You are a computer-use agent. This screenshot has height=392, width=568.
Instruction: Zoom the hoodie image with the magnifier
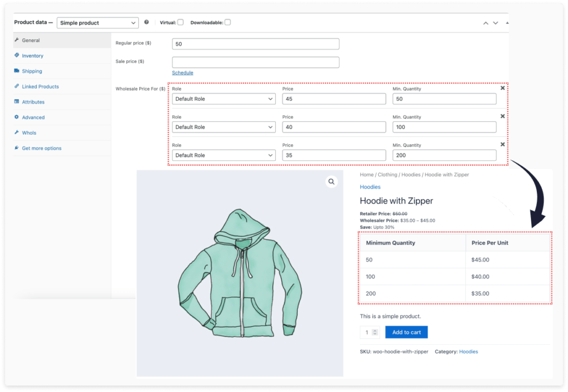pyautogui.click(x=331, y=181)
